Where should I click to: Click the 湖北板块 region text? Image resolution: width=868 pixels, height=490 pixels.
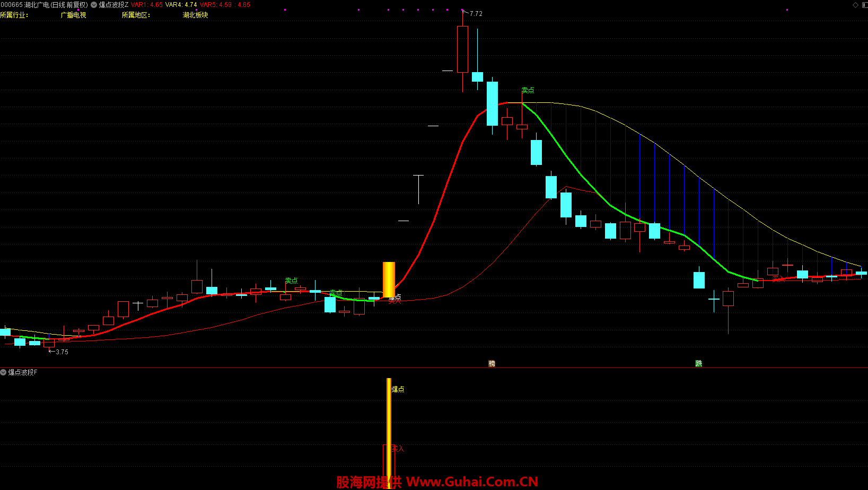click(196, 15)
